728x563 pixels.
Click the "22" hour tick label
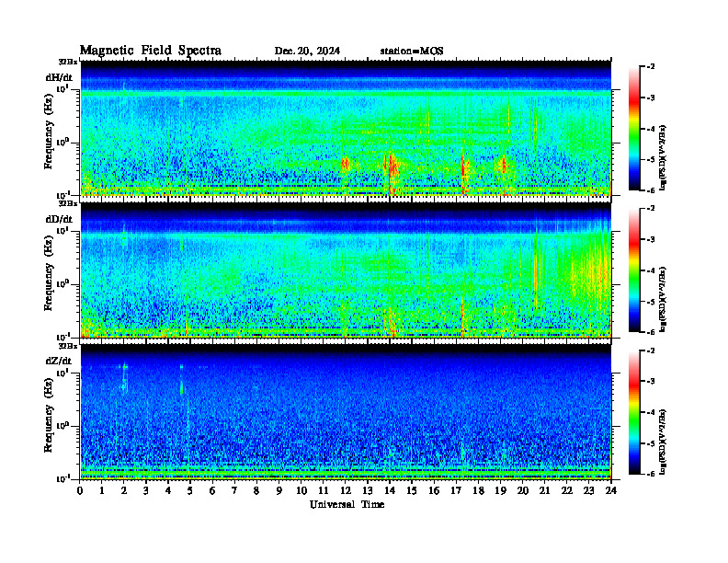click(567, 490)
